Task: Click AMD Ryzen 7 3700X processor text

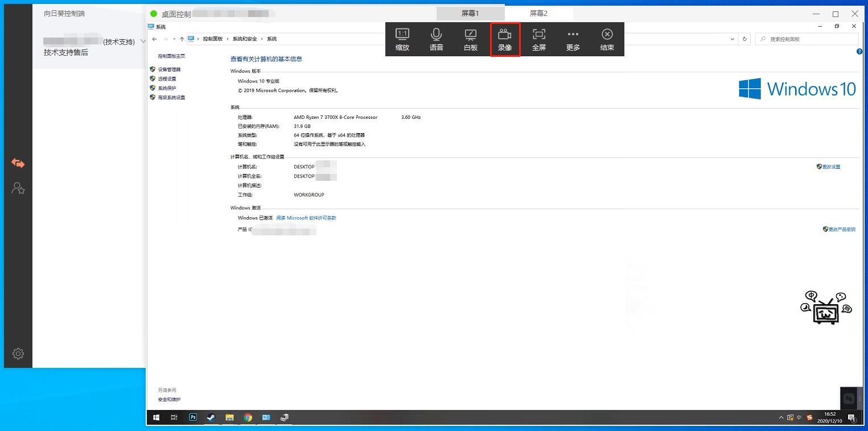Action: (335, 117)
